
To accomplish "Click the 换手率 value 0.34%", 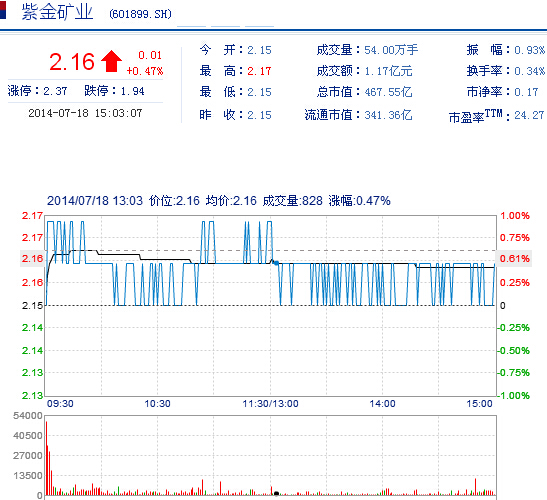I will [x=530, y=71].
